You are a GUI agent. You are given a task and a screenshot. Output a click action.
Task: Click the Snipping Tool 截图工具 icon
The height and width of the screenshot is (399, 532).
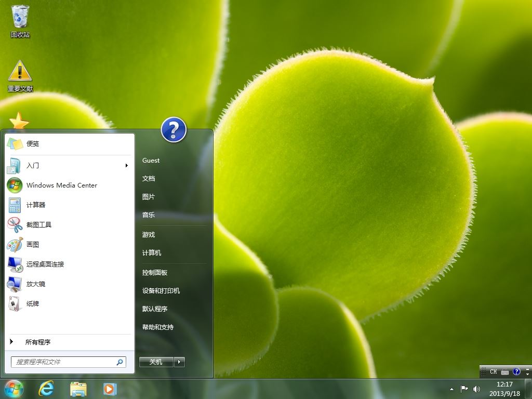pos(15,224)
